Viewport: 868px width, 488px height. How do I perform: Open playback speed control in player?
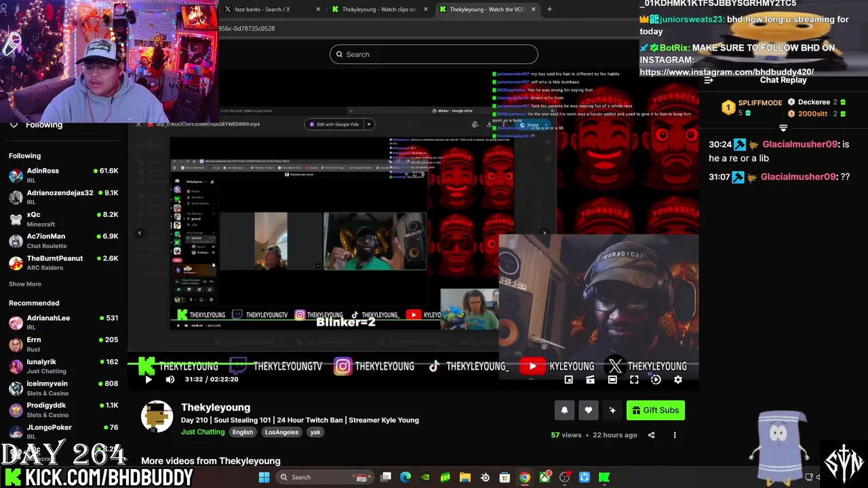[656, 380]
